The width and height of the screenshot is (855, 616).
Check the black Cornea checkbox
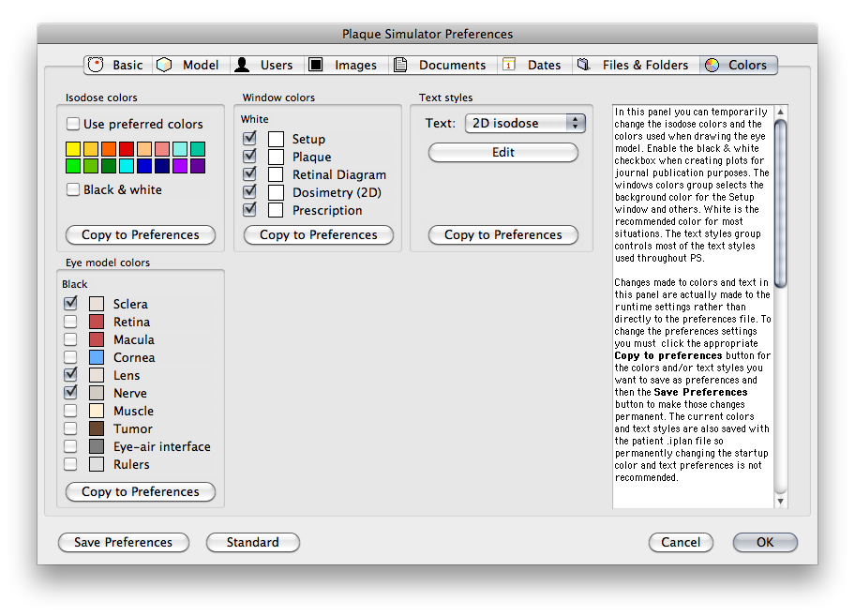[70, 357]
